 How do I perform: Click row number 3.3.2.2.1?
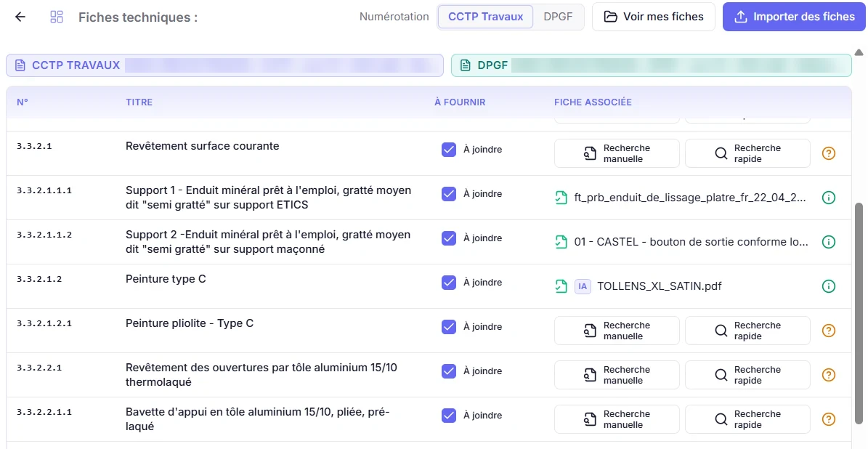pos(39,368)
